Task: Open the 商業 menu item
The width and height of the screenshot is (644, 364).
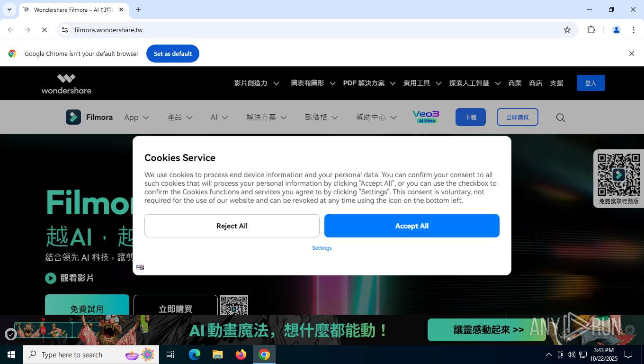Action: (515, 83)
